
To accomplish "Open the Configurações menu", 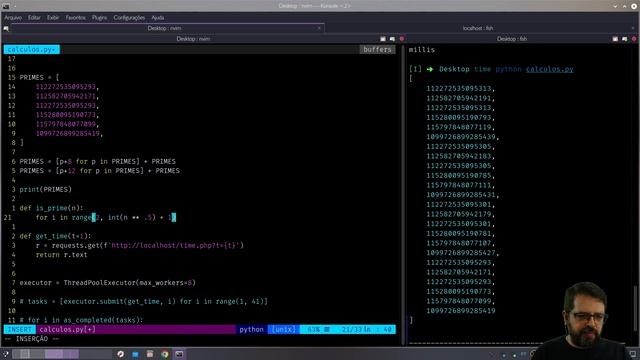I will point(129,18).
